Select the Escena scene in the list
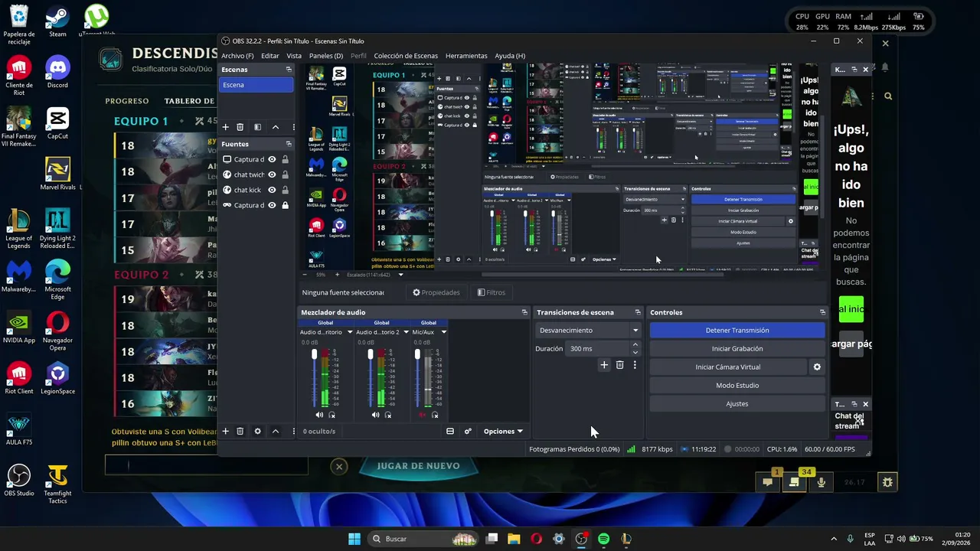This screenshot has width=980, height=551. pos(256,85)
